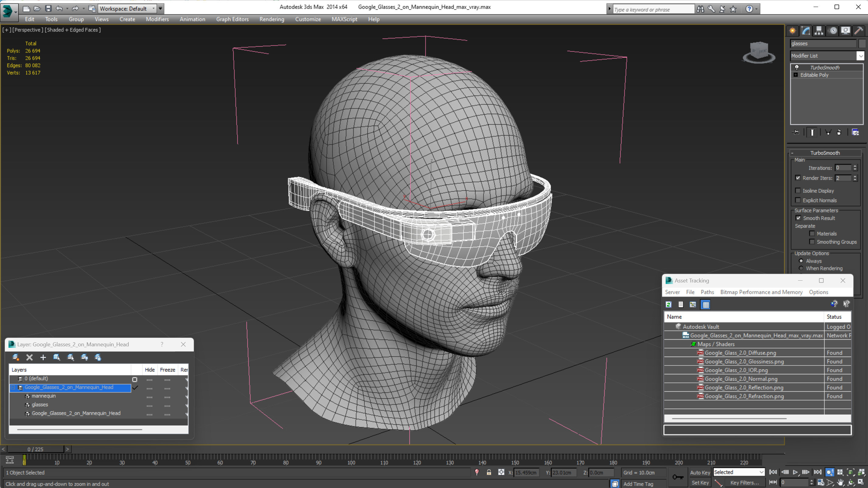Open Configure Modifier Sets icon
Image resolution: width=868 pixels, height=488 pixels.
[855, 132]
